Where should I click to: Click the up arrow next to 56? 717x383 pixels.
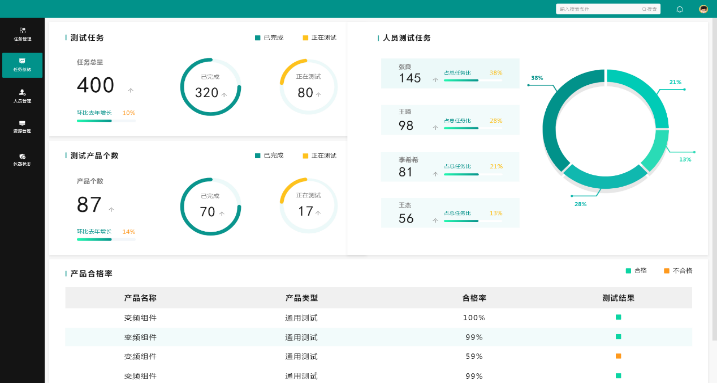(435, 220)
